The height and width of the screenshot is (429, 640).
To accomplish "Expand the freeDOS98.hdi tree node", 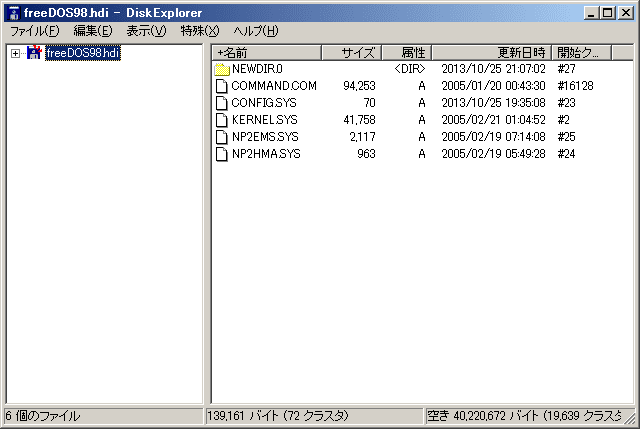I will (x=16, y=53).
